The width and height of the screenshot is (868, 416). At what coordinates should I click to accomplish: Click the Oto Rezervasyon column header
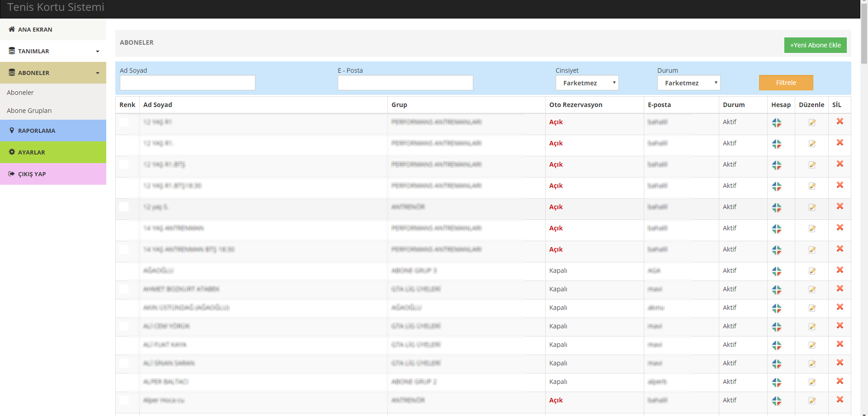pyautogui.click(x=576, y=105)
